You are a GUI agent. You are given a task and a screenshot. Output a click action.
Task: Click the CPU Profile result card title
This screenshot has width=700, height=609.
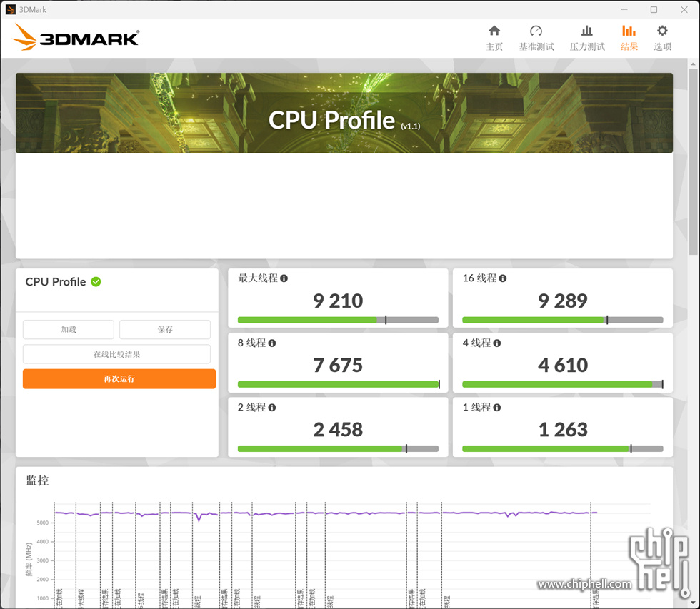[56, 282]
